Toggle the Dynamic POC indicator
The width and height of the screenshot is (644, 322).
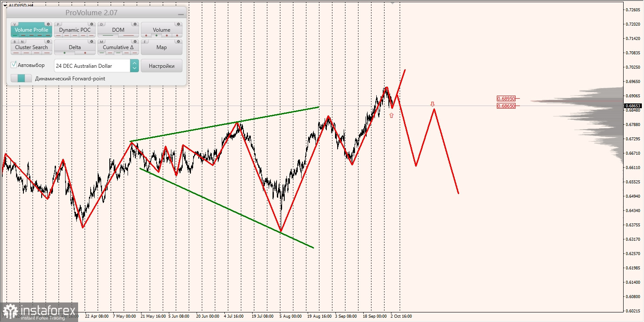75,30
